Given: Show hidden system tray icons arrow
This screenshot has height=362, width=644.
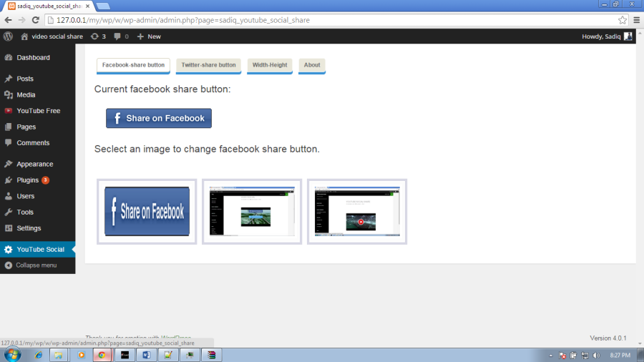Looking at the screenshot, I should [x=551, y=356].
